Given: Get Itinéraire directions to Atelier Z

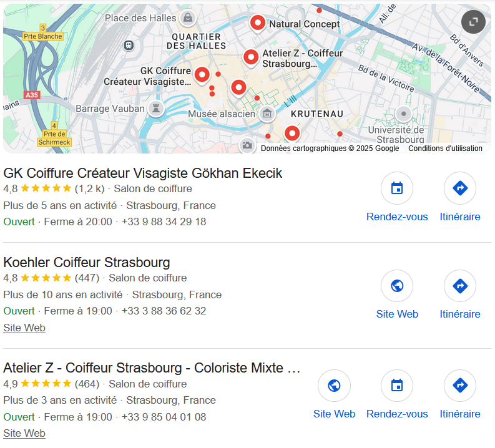Looking at the screenshot, I should pyautogui.click(x=459, y=386).
